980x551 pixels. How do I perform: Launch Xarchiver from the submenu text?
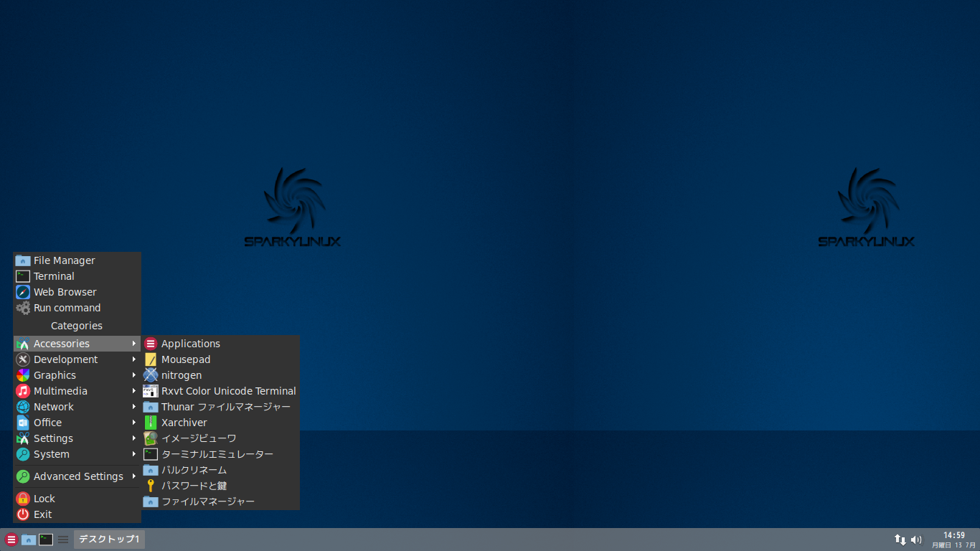point(184,423)
